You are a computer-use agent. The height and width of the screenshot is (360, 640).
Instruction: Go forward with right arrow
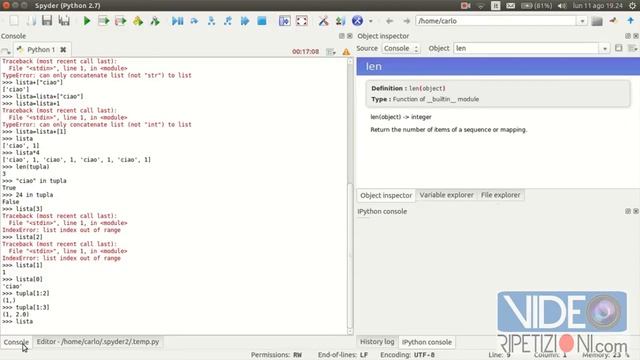[406, 21]
